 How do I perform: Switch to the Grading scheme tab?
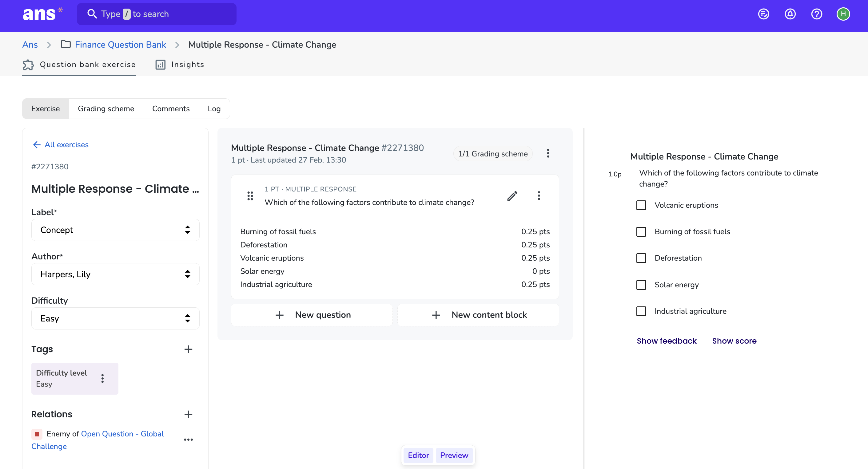click(x=106, y=108)
